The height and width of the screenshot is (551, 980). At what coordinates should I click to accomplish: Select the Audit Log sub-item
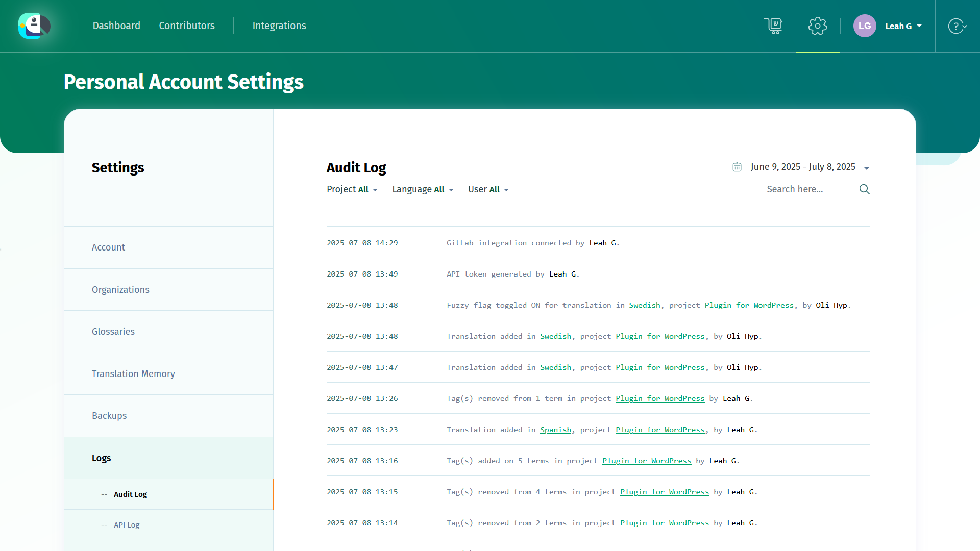(168, 494)
